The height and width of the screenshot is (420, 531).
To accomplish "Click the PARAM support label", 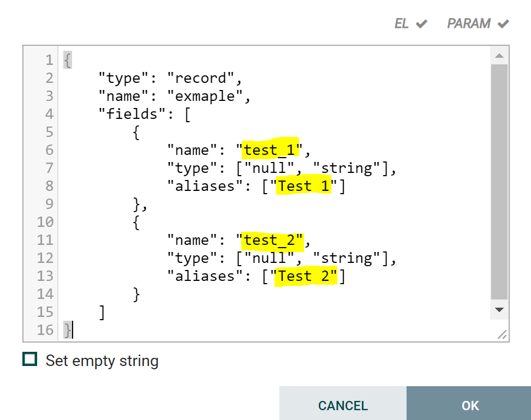I will 469,23.
